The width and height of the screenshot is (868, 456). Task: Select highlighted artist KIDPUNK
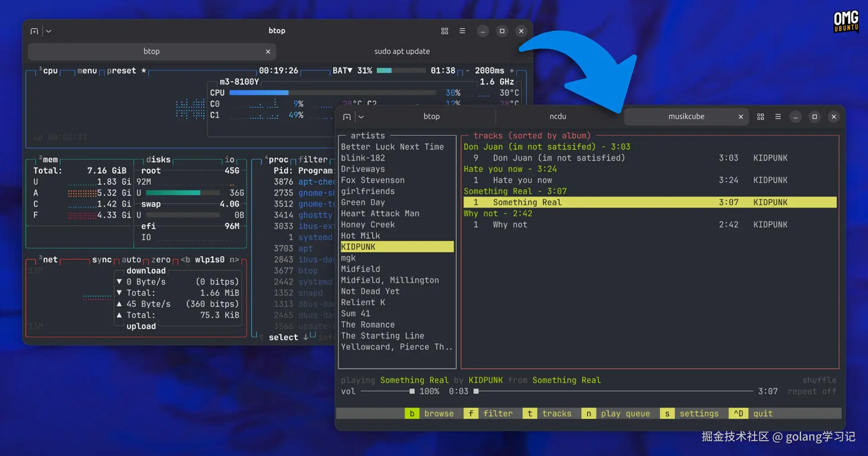397,247
